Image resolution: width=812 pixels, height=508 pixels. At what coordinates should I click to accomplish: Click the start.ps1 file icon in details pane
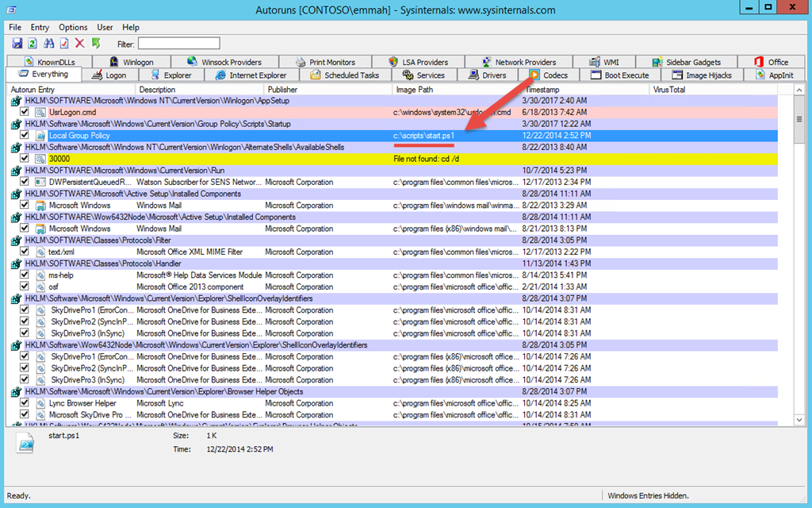(x=25, y=444)
